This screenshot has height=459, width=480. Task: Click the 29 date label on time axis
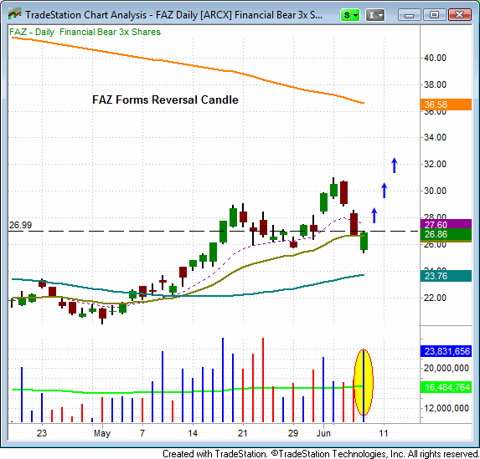coord(293,433)
